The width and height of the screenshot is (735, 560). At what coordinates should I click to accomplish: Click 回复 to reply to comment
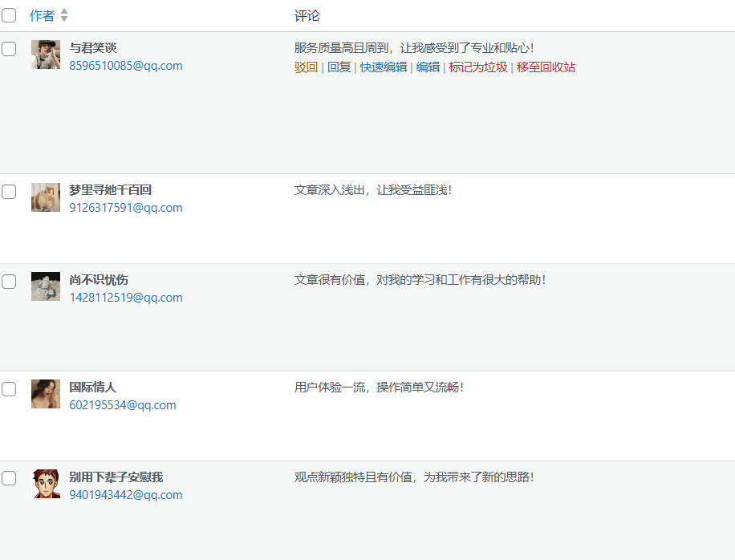point(339,67)
